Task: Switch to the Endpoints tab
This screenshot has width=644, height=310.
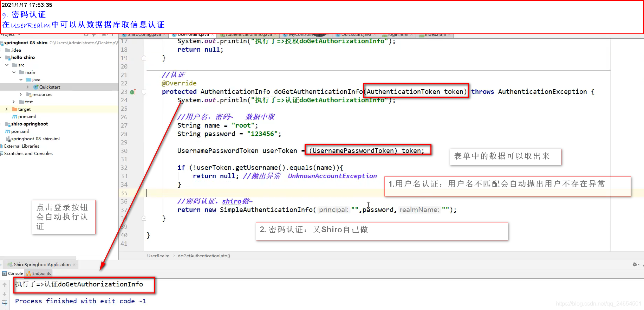Action: tap(39, 273)
